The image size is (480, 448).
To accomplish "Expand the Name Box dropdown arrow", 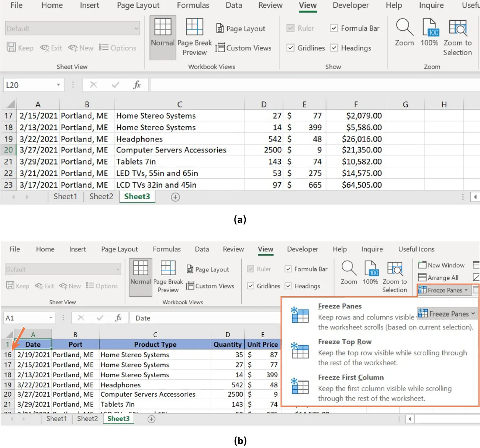I will 58,85.
